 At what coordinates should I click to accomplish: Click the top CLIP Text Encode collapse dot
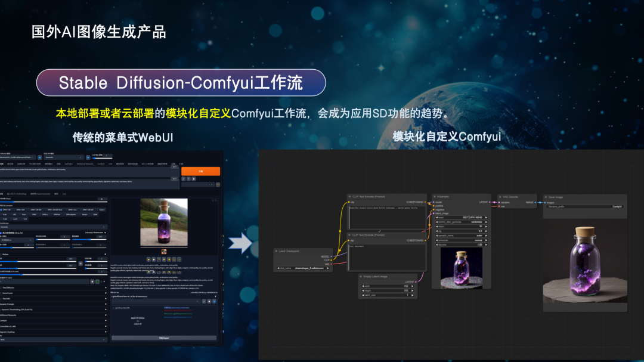point(349,196)
